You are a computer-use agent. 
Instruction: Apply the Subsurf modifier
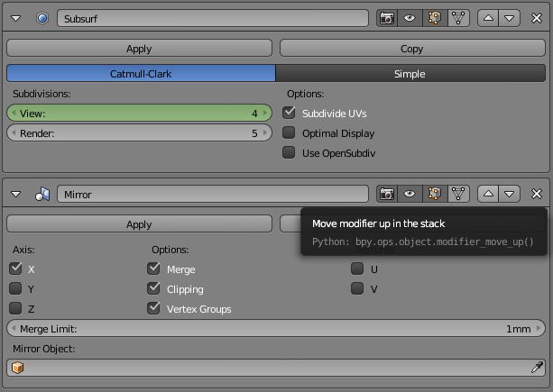point(139,49)
